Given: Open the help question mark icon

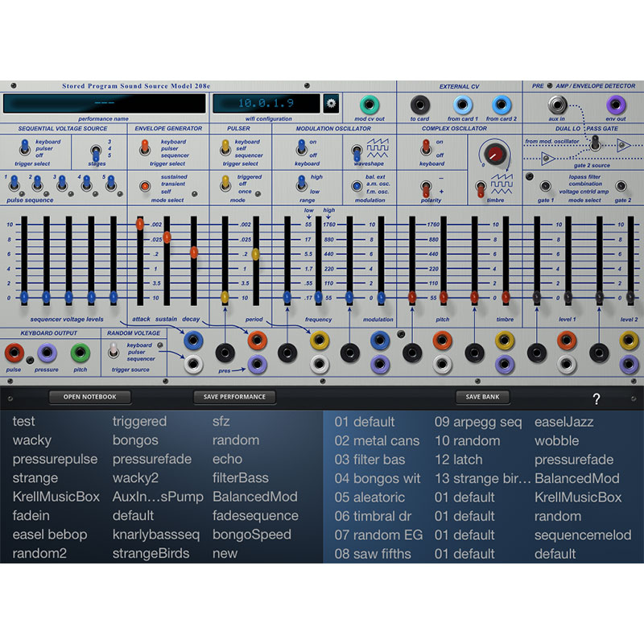Looking at the screenshot, I should tap(597, 396).
